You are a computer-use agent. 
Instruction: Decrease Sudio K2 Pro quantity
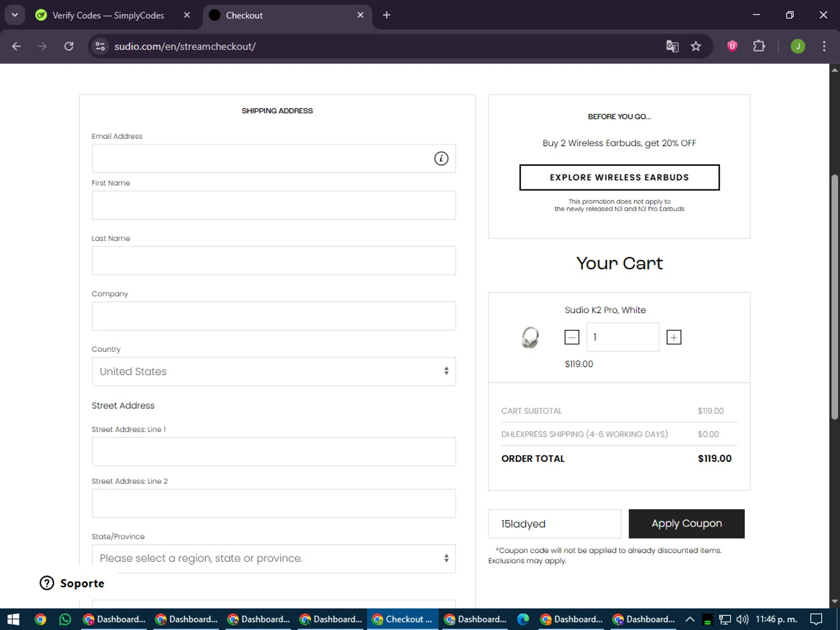(x=572, y=337)
